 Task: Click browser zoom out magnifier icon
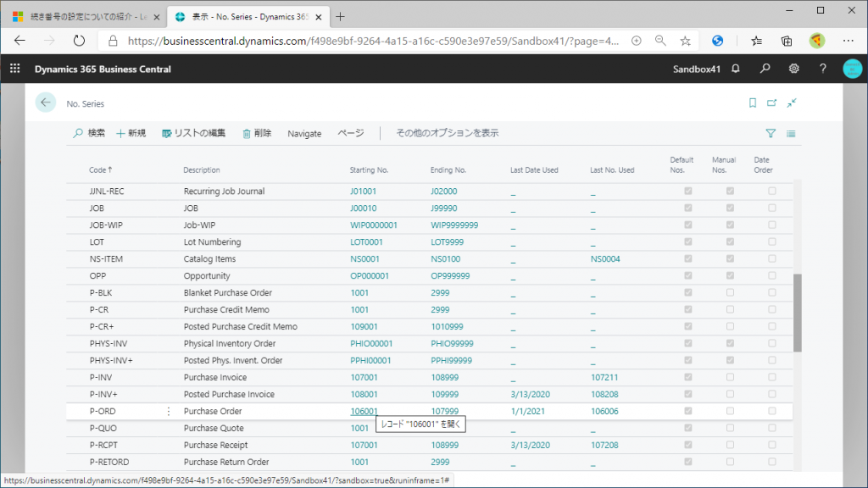[660, 41]
